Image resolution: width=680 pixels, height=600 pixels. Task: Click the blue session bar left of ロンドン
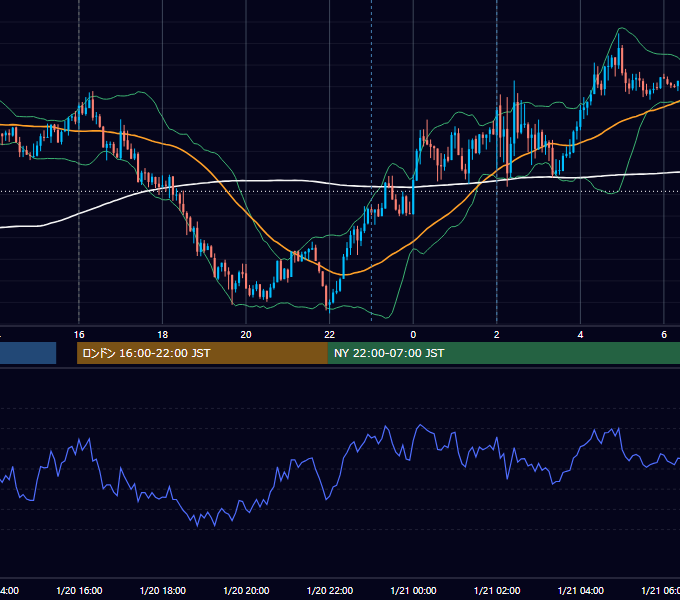point(28,353)
